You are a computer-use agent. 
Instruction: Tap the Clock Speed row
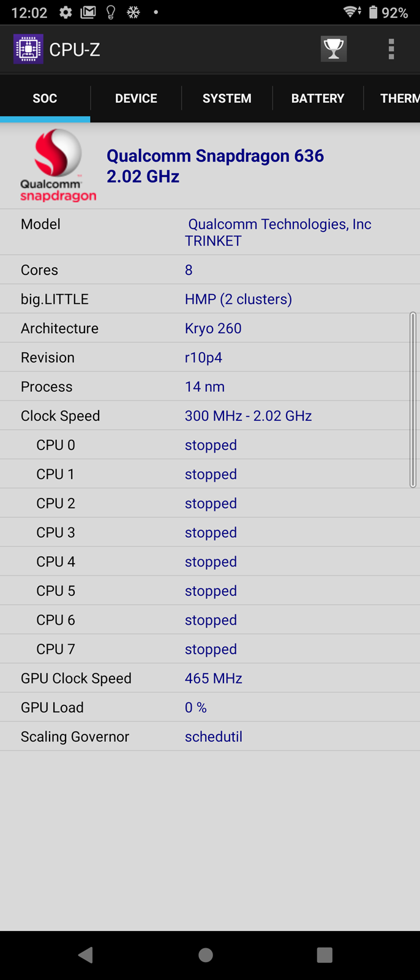coord(210,416)
